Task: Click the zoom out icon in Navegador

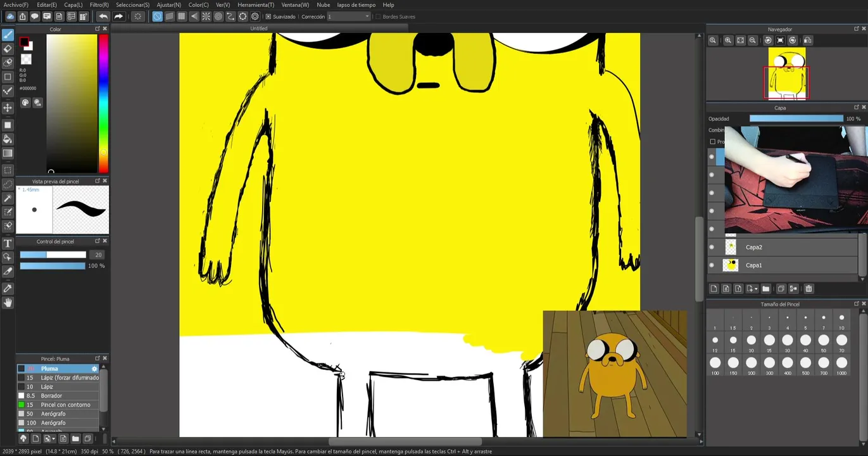Action: pos(752,41)
